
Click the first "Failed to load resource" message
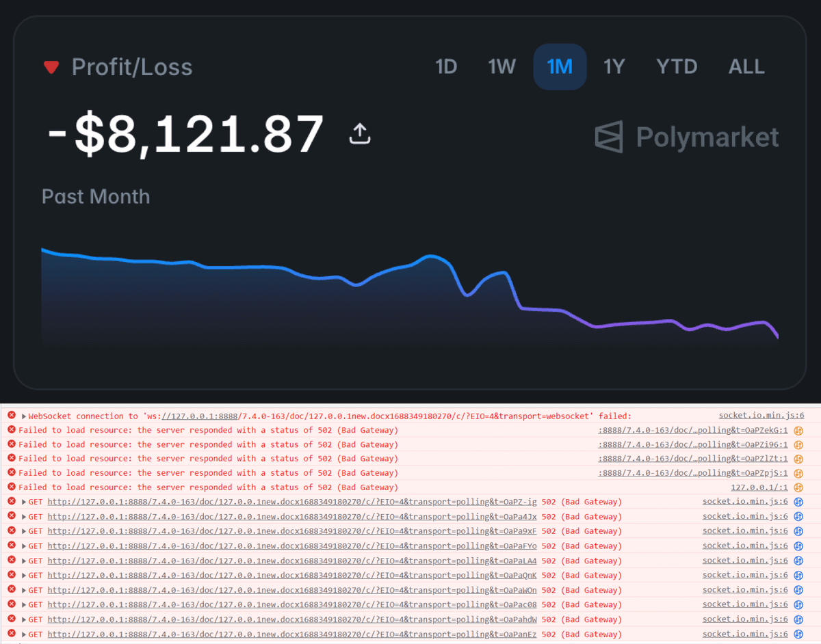click(208, 430)
